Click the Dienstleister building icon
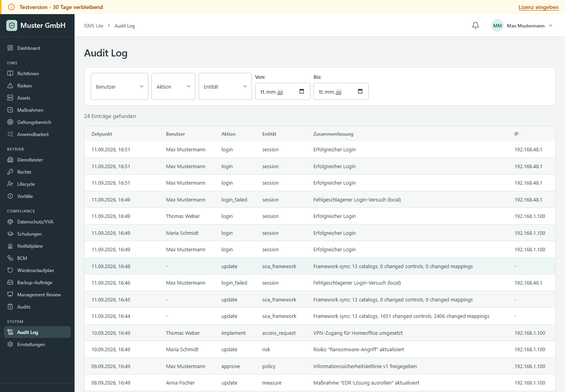 10,160
